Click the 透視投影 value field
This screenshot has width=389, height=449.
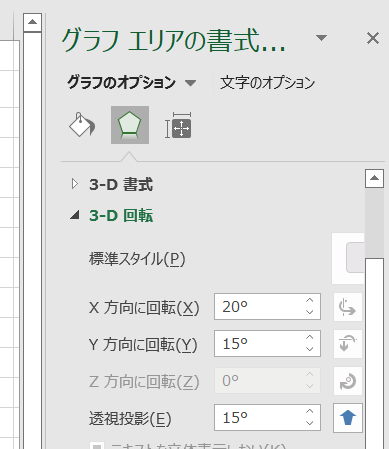click(x=267, y=418)
